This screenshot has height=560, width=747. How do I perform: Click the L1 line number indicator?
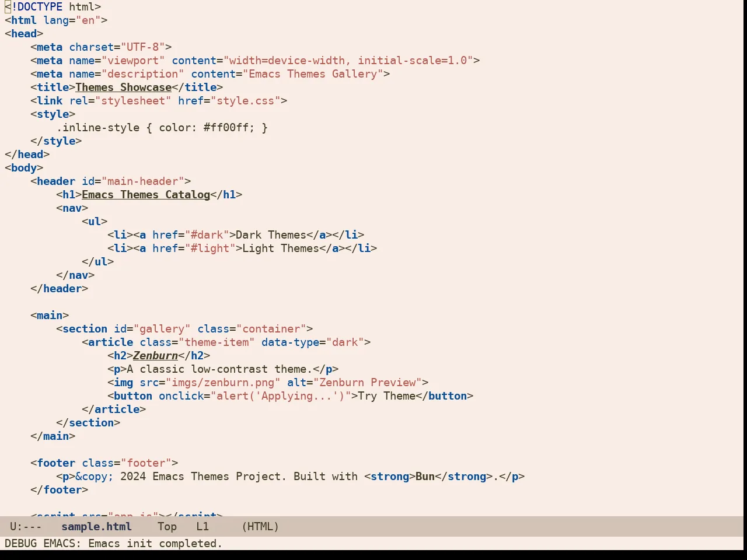pos(203,527)
